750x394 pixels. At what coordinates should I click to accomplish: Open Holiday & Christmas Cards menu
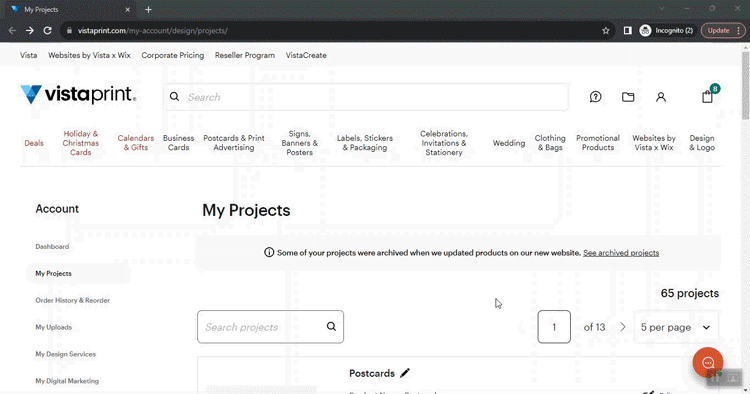tap(80, 143)
